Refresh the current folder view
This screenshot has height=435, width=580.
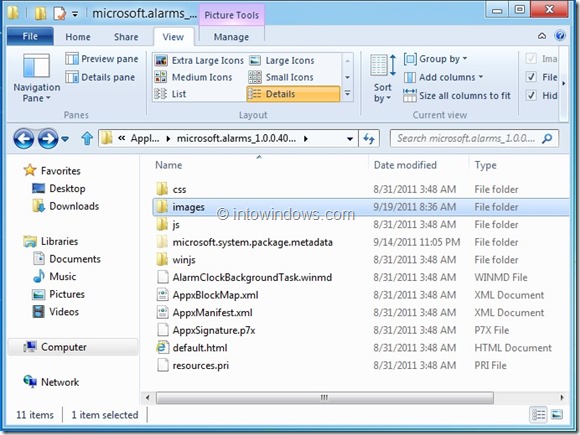click(x=369, y=139)
